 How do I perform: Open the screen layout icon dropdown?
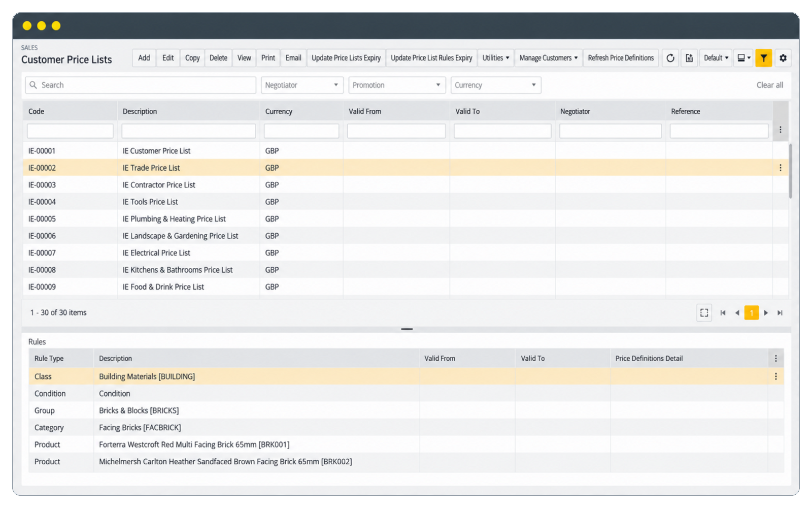click(743, 58)
